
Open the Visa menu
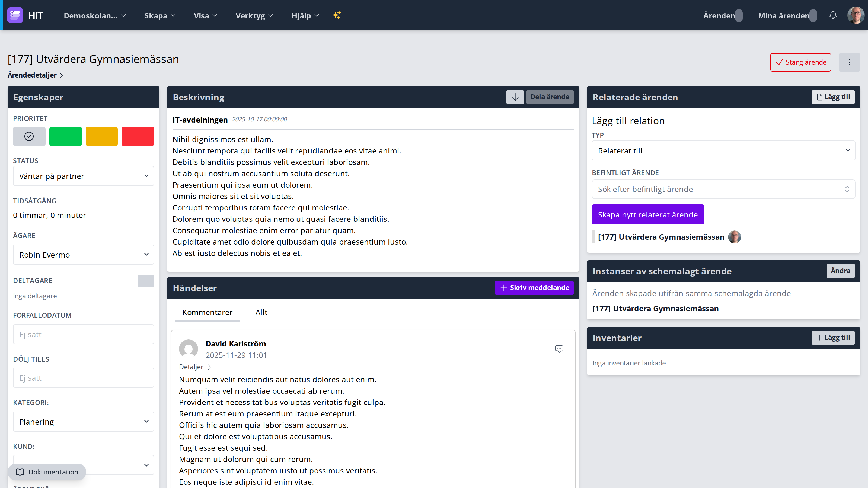point(206,15)
